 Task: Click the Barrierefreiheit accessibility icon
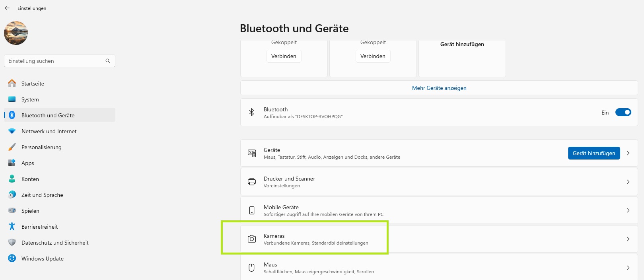coord(12,227)
